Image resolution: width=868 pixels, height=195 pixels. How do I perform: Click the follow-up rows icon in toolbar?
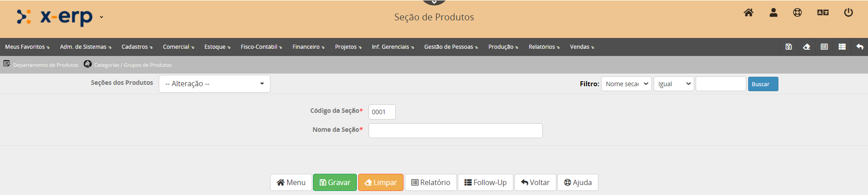842,47
